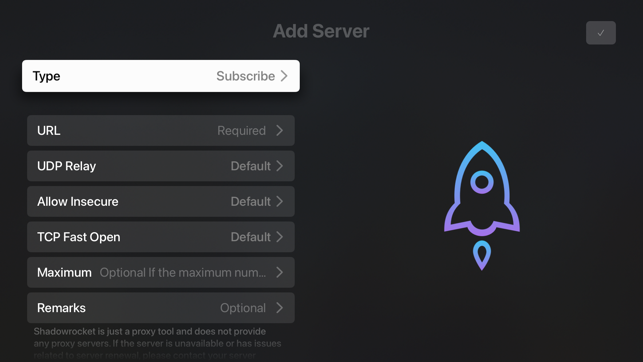Click the chevron in the URL row
The height and width of the screenshot is (362, 643).
tap(280, 130)
